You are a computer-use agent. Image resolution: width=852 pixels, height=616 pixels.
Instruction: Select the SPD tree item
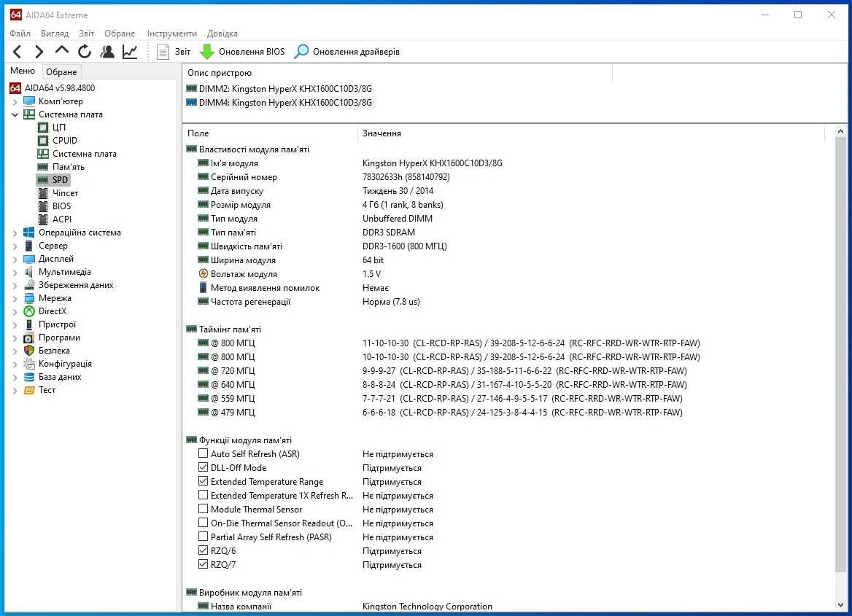[x=60, y=180]
